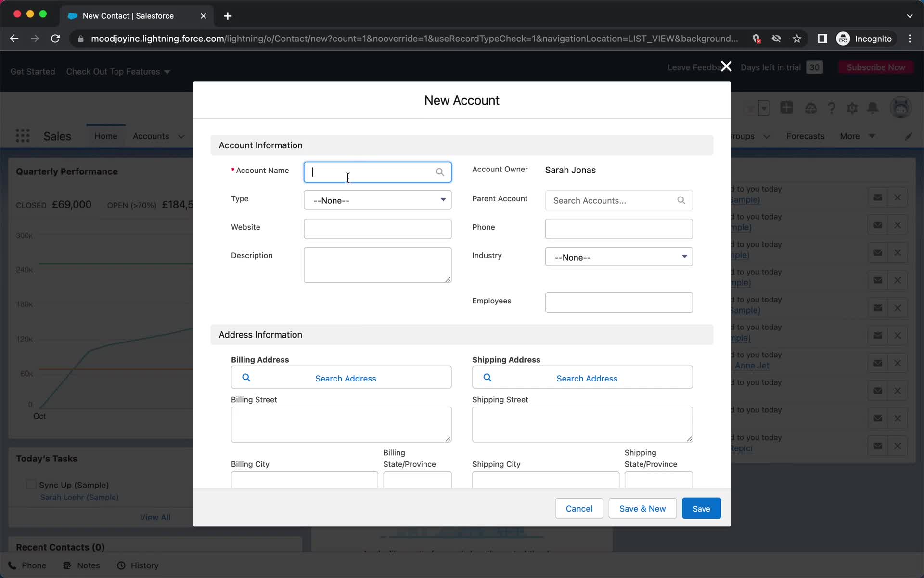Image resolution: width=924 pixels, height=578 pixels.
Task: Click the Employees input field
Action: tap(618, 302)
